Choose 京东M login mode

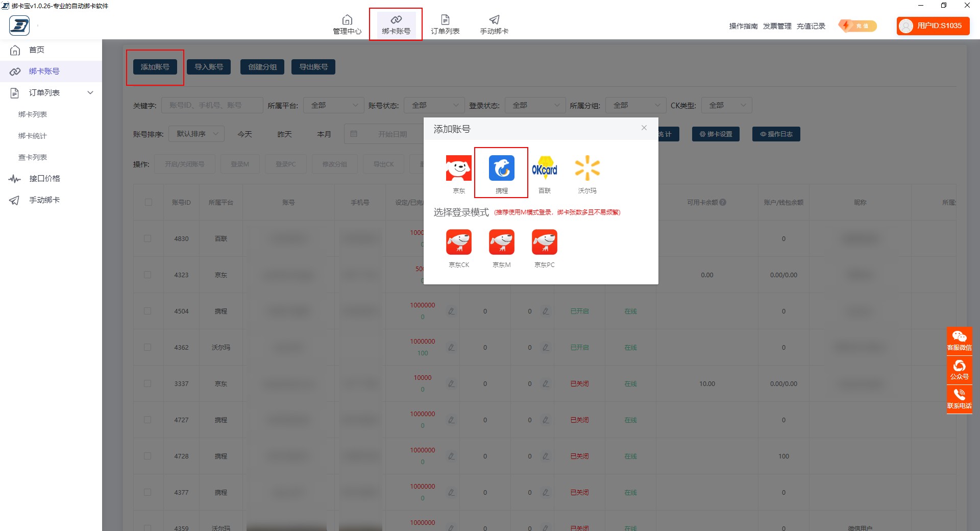(501, 242)
